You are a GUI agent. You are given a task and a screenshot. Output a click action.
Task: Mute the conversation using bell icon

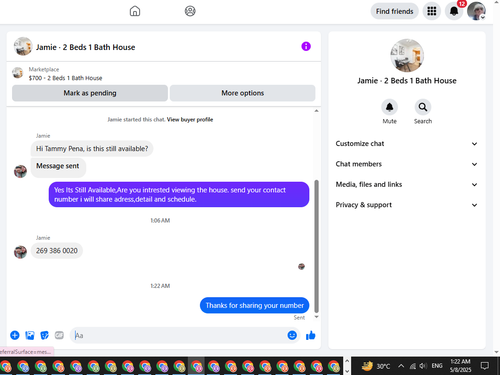point(389,107)
